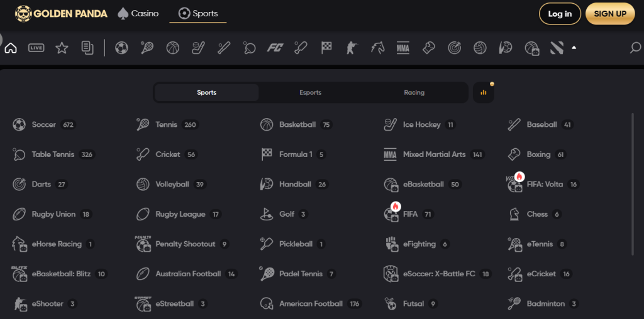Select horse racing icon in toolbar
Viewport: 644px width, 319px height.
coord(377,48)
